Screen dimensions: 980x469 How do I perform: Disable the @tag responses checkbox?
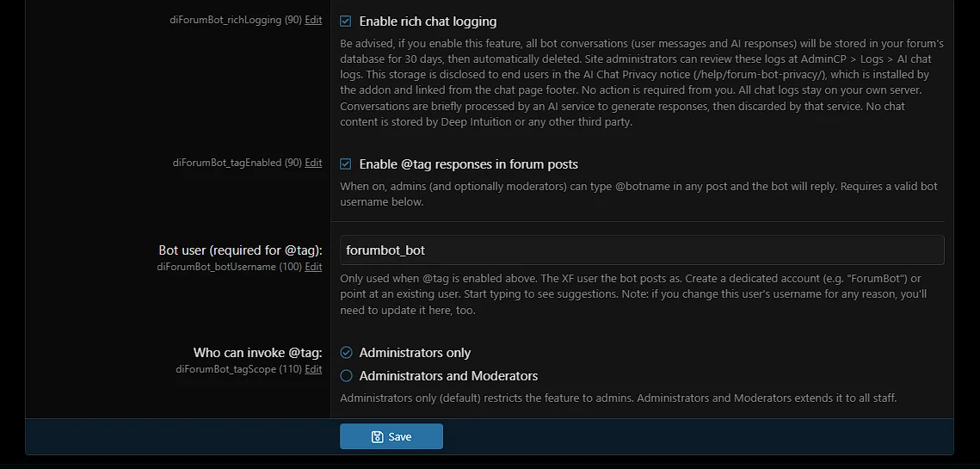[346, 164]
